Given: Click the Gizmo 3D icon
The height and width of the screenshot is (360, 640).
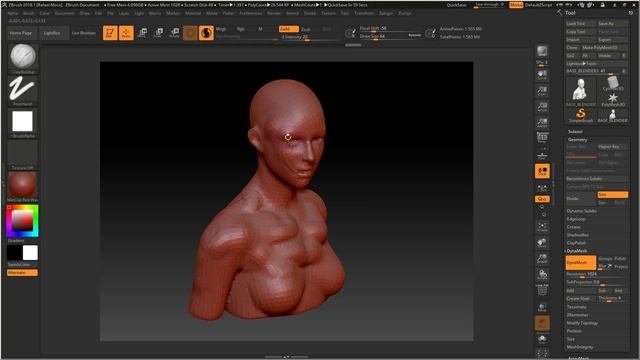Looking at the screenshot, I should click(x=190, y=33).
